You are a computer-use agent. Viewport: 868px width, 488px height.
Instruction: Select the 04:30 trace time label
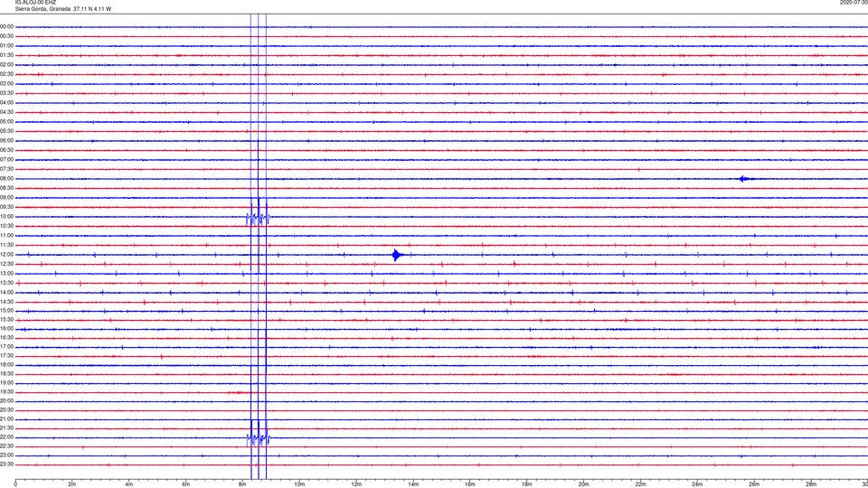pyautogui.click(x=6, y=112)
